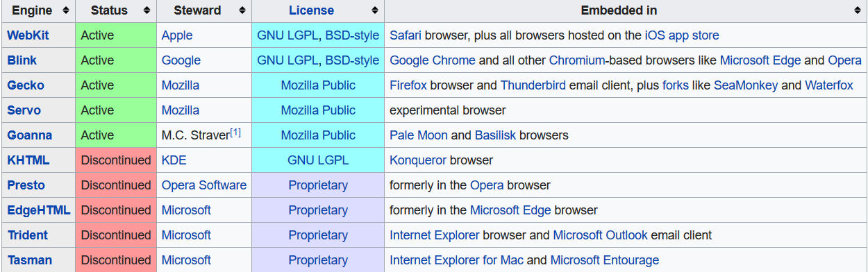
Task: Open Internet Explorer for Mac link
Action: [x=457, y=260]
